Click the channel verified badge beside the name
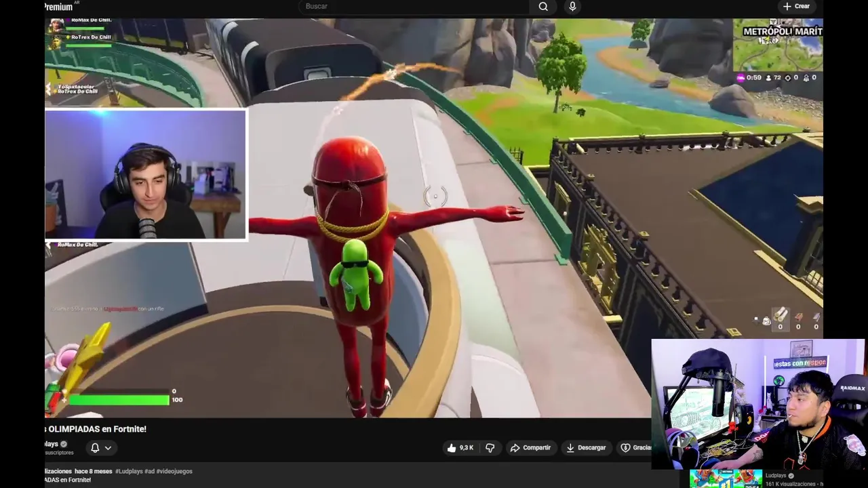The image size is (868, 488). tap(64, 444)
